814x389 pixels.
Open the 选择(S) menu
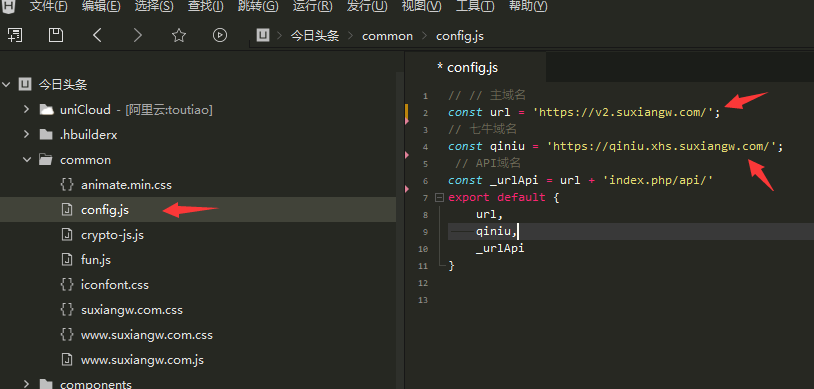(x=154, y=6)
